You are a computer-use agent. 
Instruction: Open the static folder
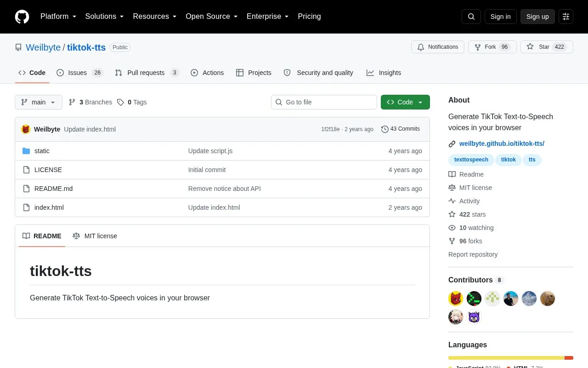point(42,151)
